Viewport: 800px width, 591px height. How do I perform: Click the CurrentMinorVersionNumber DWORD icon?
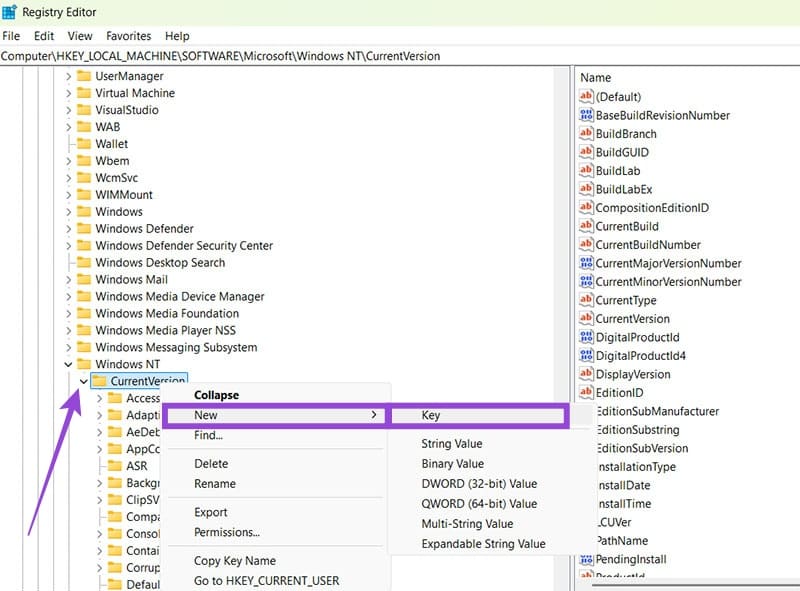pyautogui.click(x=586, y=281)
